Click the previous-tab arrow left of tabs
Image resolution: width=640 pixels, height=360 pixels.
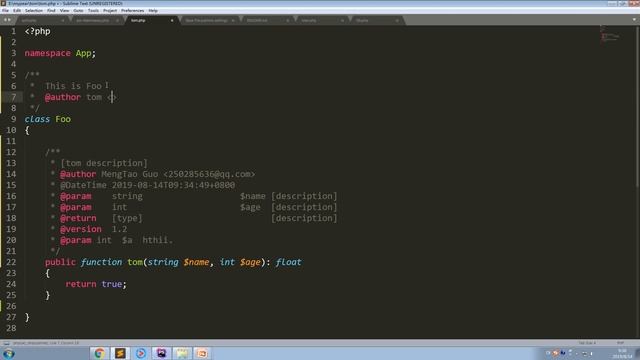pos(5,20)
